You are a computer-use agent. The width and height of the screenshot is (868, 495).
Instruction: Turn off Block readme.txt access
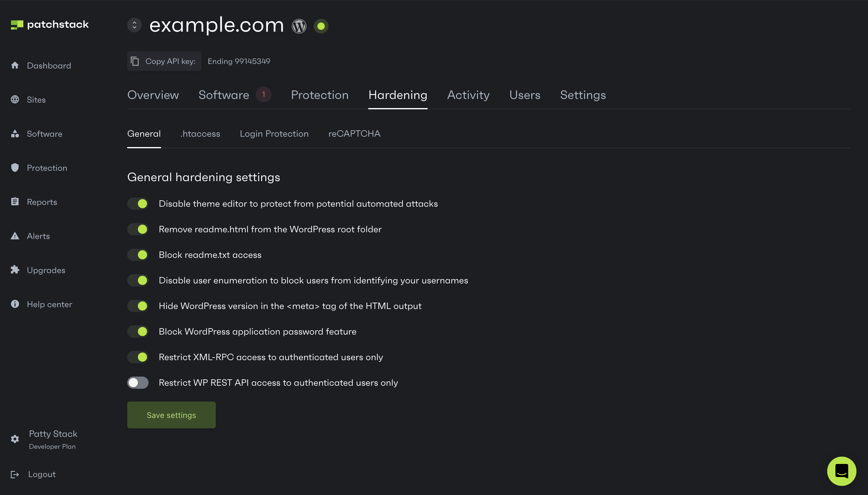(138, 255)
